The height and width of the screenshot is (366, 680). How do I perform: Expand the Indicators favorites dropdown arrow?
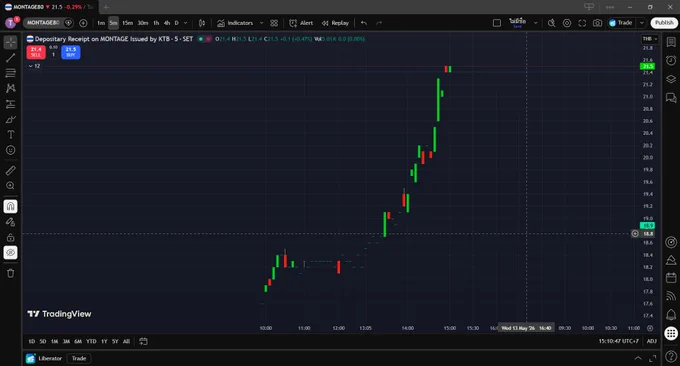click(x=262, y=23)
